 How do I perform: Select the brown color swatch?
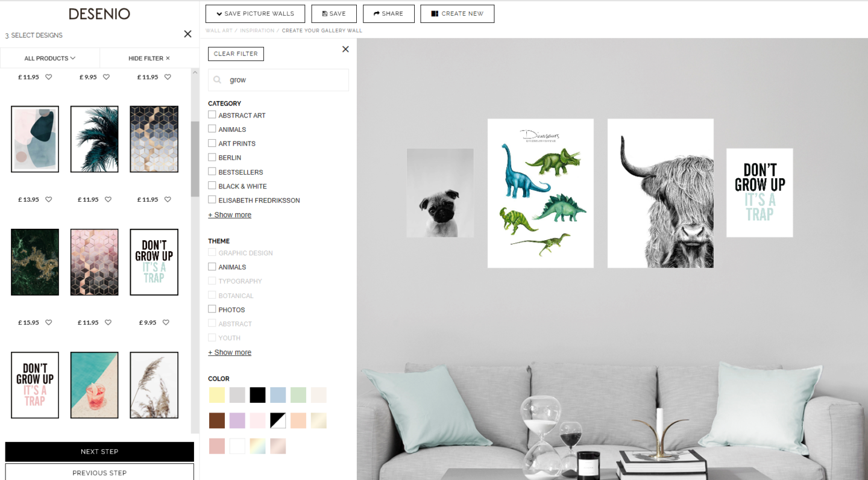[x=217, y=420]
